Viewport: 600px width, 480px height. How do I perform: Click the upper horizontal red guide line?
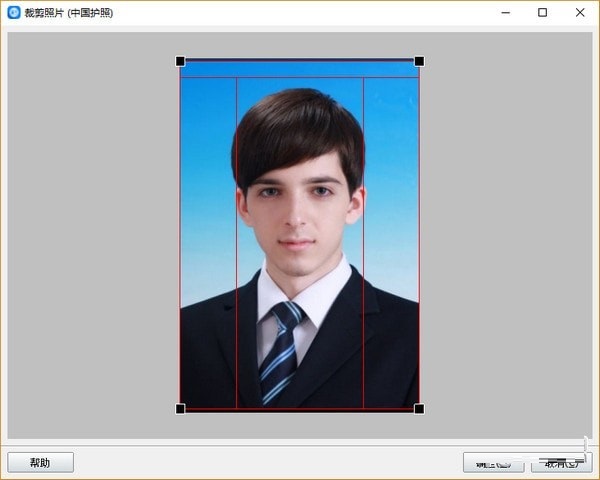pos(300,77)
